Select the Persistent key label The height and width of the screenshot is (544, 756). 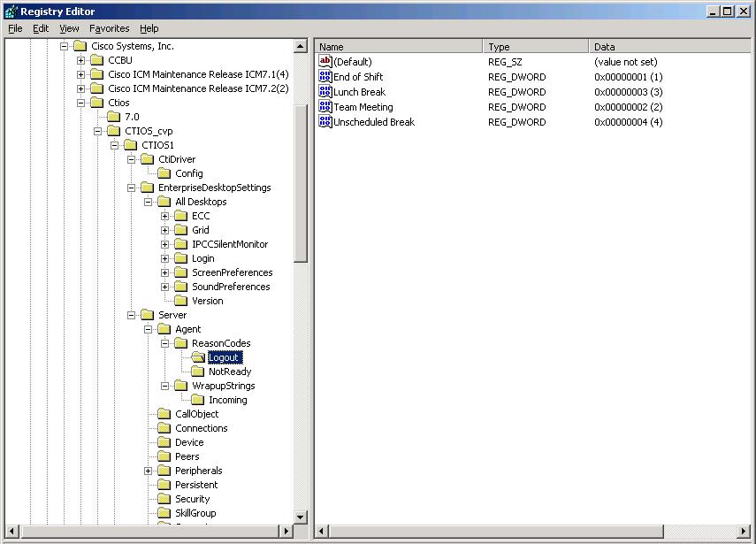(196, 485)
